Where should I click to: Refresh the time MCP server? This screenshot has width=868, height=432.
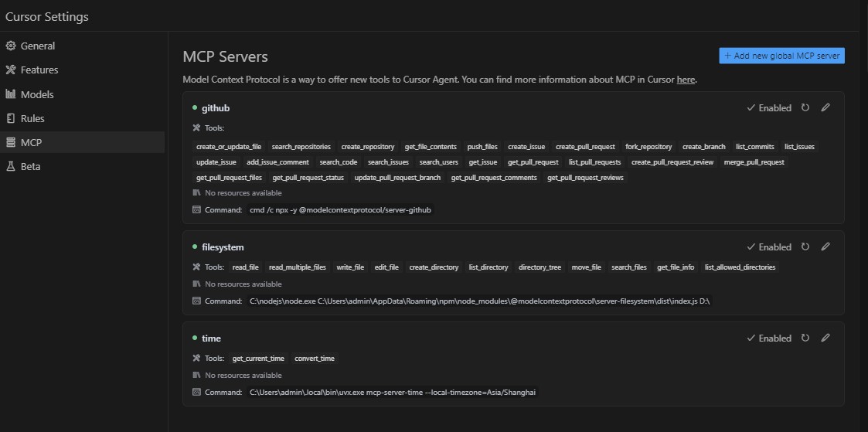805,338
